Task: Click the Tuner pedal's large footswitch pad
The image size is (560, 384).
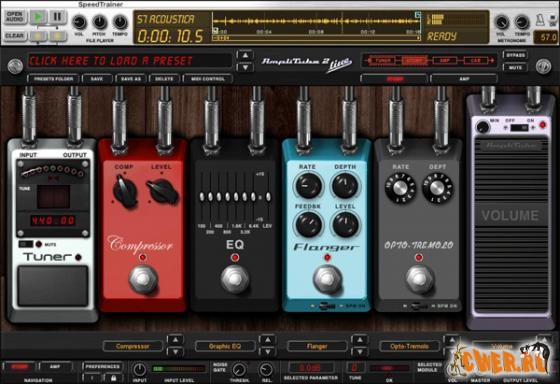Action: [53, 285]
